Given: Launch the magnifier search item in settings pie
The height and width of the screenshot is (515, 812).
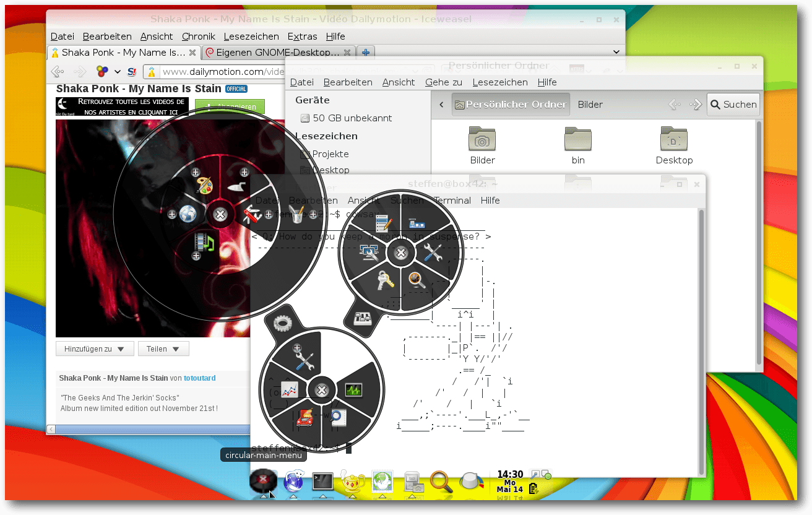Looking at the screenshot, I should tap(417, 281).
